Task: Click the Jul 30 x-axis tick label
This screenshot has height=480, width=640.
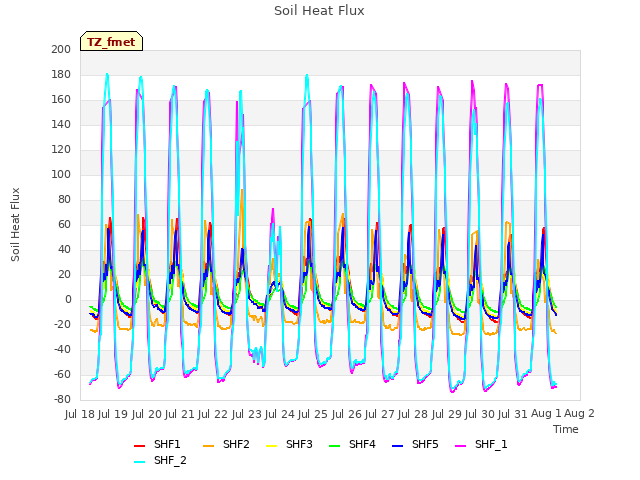Action: (x=480, y=414)
